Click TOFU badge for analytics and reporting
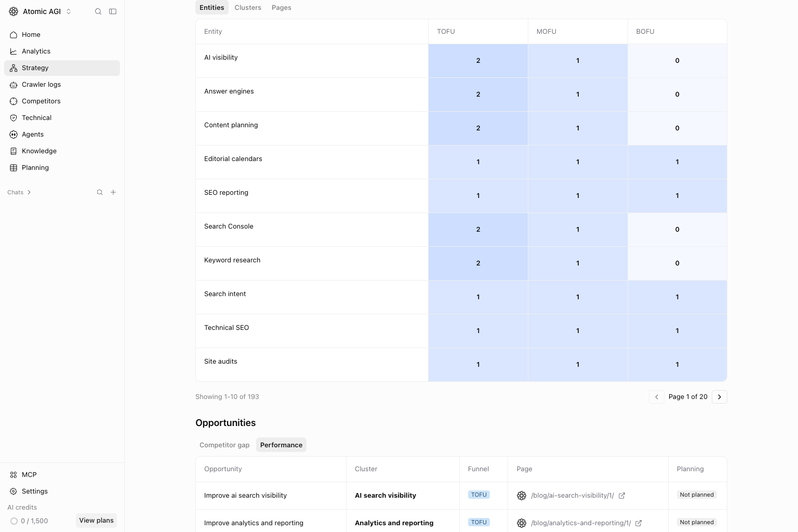 pos(479,522)
